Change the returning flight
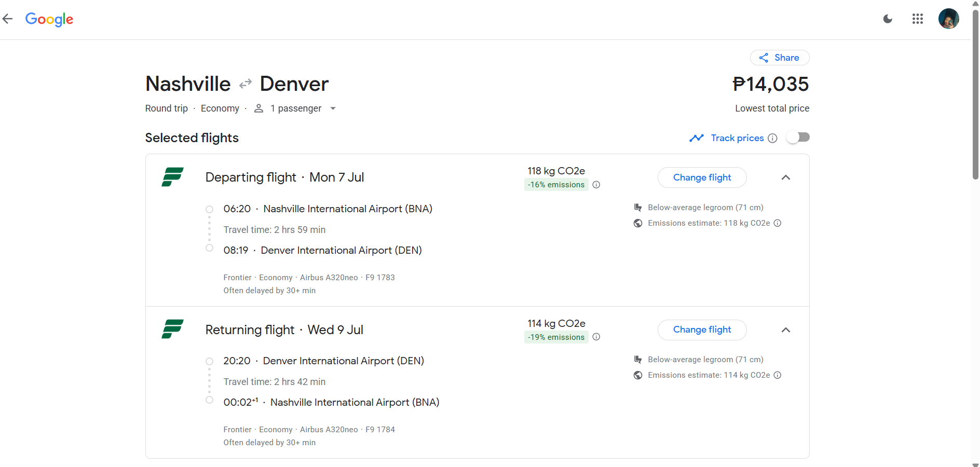The image size is (980, 467). [x=702, y=329]
